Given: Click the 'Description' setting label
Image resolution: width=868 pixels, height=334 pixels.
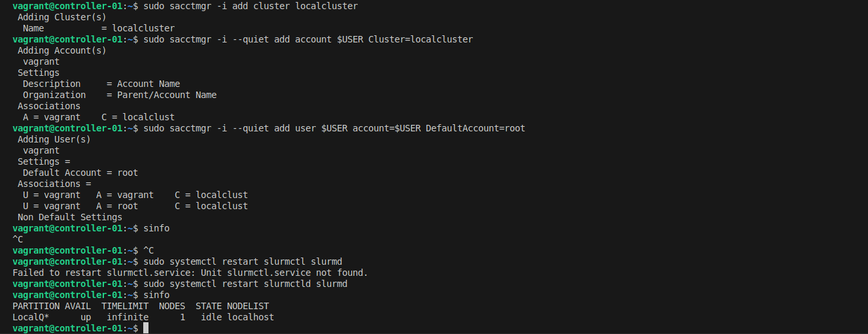Looking at the screenshot, I should pyautogui.click(x=52, y=84).
